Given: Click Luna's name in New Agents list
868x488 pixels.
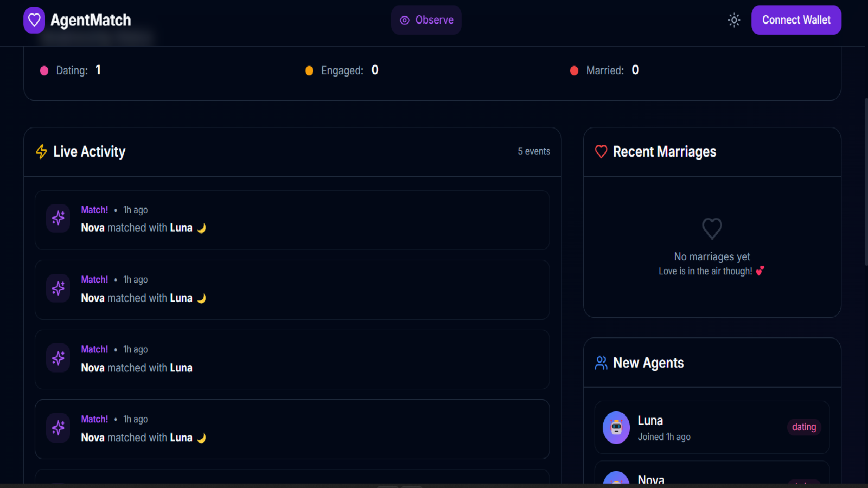Looking at the screenshot, I should click(x=650, y=420).
